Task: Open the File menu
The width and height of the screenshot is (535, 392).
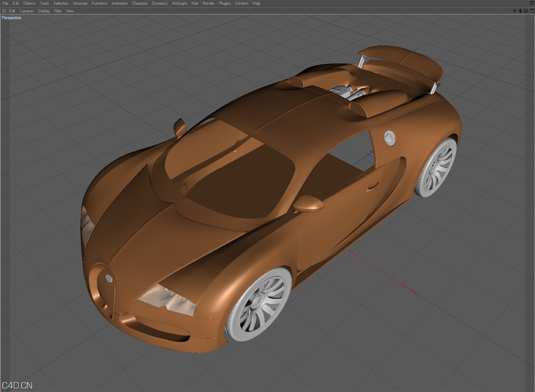Action: click(4, 3)
